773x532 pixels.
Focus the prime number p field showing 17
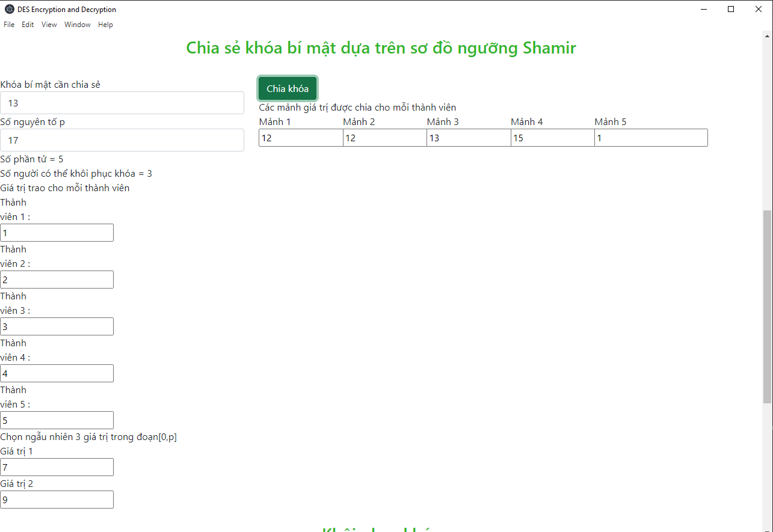[x=122, y=140]
